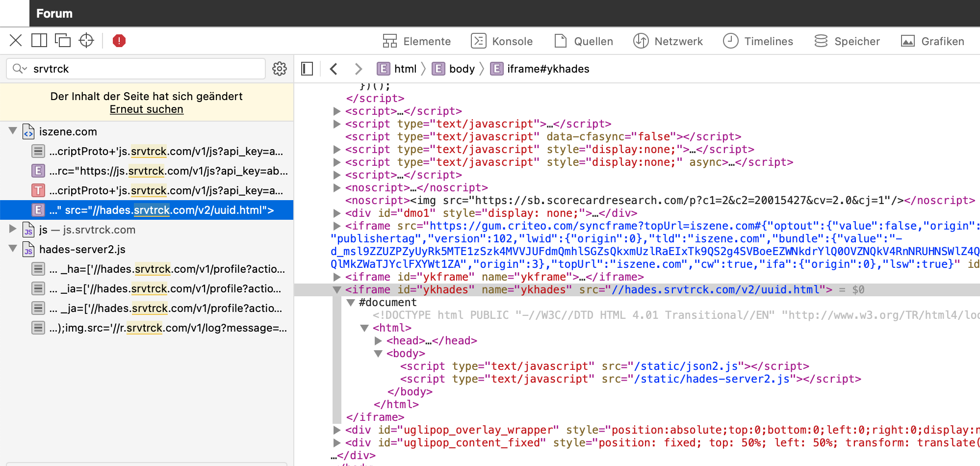Activate the element selection crosshair tool
Screen dimensions: 980x466
click(x=86, y=41)
